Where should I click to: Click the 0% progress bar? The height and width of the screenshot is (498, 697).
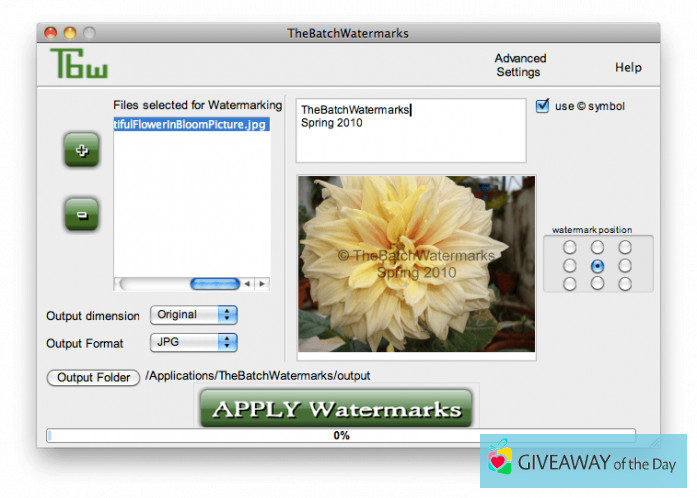(x=341, y=436)
